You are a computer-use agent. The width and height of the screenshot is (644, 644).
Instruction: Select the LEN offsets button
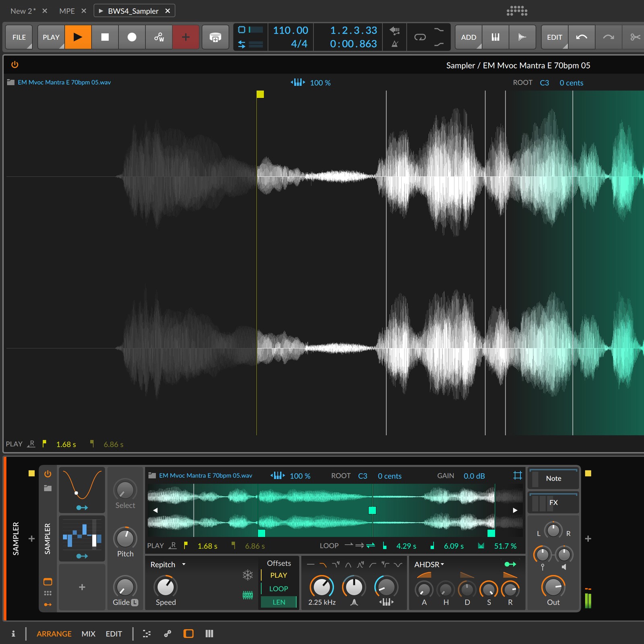(x=278, y=602)
